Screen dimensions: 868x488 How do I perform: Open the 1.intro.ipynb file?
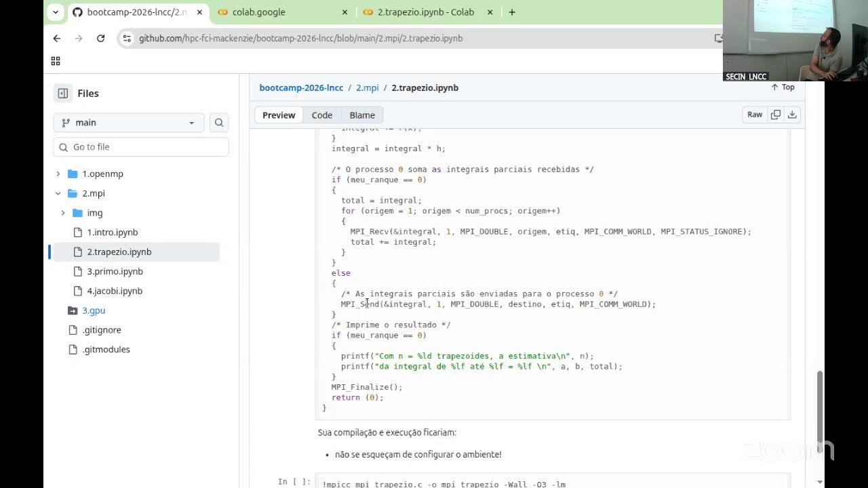pos(112,232)
